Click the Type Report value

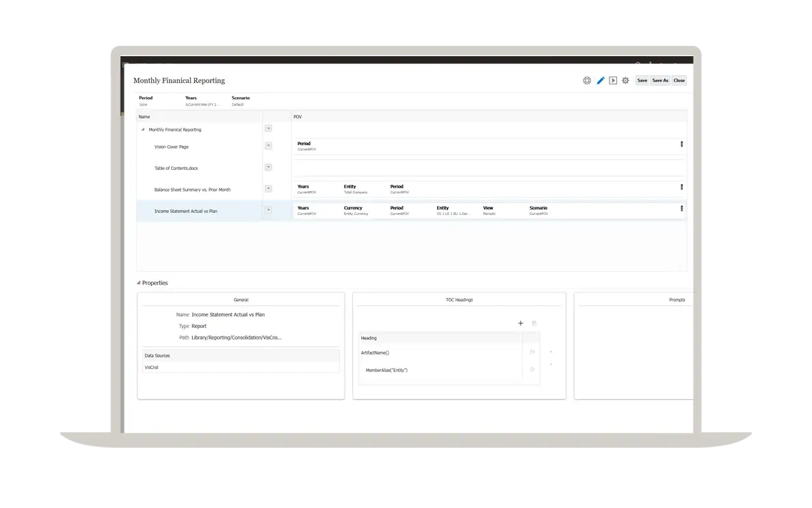199,326
